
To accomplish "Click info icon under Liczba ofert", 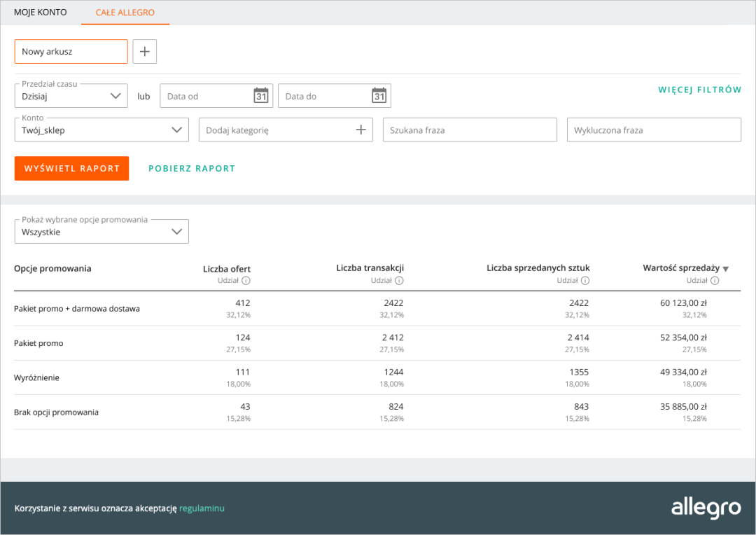I will click(x=246, y=281).
